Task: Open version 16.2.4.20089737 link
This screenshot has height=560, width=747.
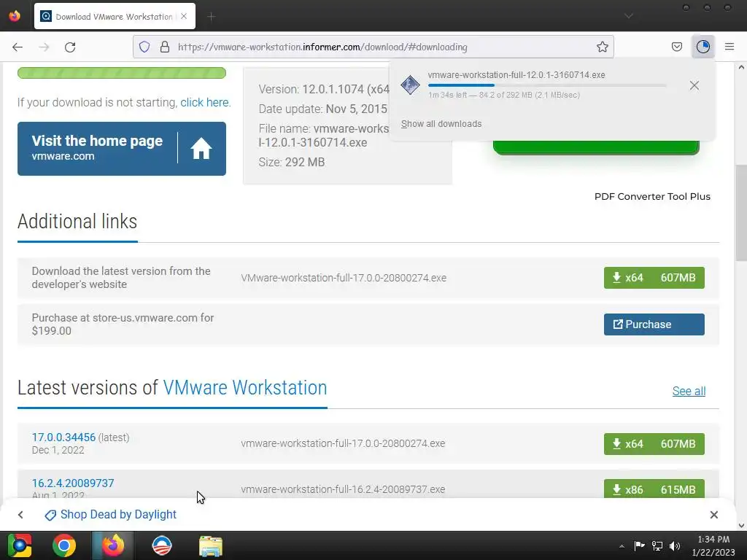Action: click(73, 483)
